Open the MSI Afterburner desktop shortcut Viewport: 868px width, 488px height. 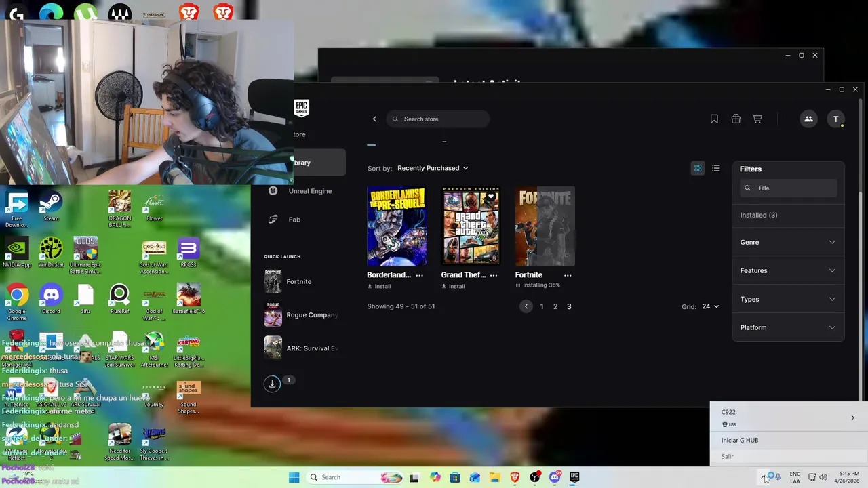point(154,350)
